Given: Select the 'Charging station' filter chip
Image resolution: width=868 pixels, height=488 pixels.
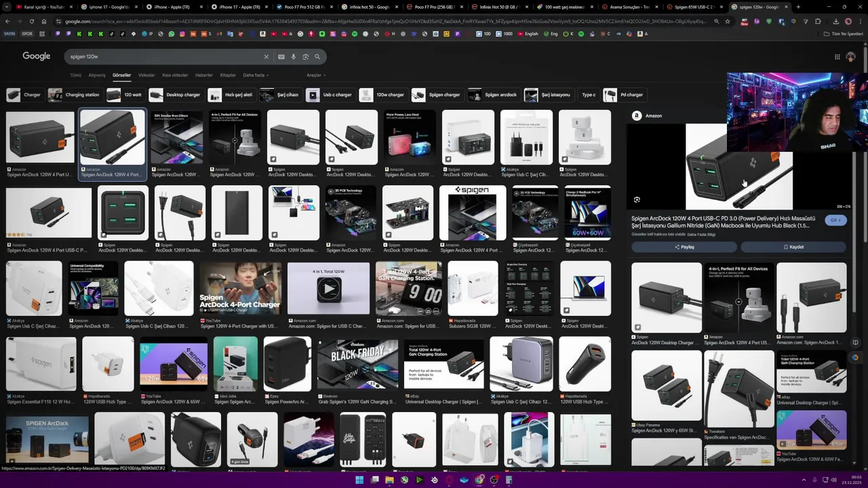Looking at the screenshot, I should pos(75,95).
